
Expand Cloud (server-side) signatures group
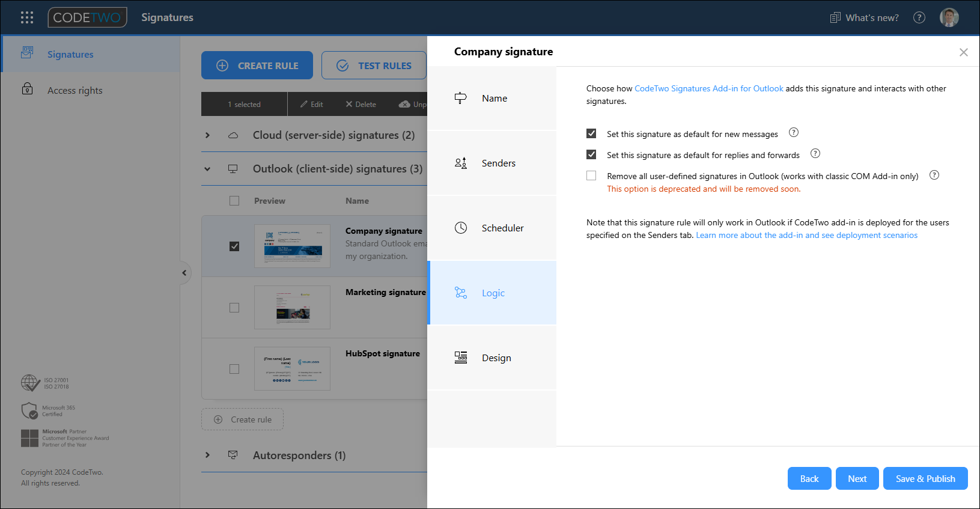207,135
